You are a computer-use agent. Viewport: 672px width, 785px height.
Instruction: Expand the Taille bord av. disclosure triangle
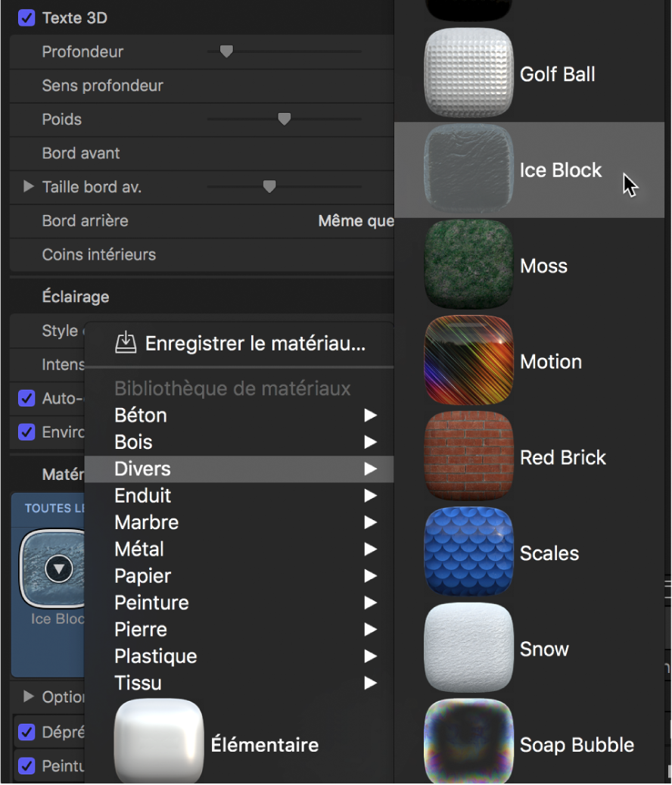pos(29,186)
